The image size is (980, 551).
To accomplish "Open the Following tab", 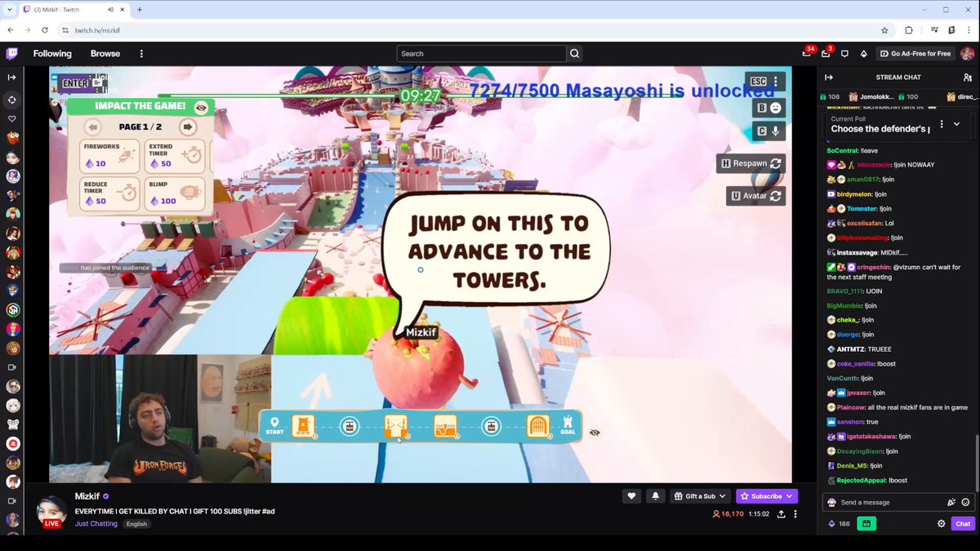I will [52, 54].
